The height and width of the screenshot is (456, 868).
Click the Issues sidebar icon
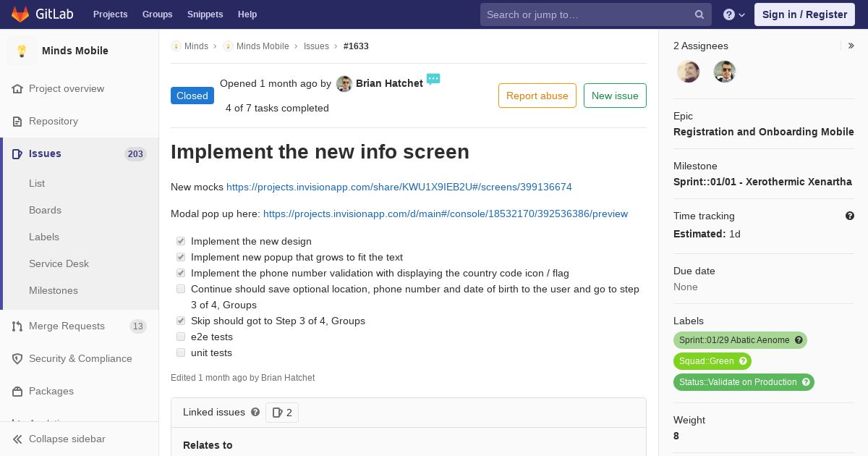(17, 153)
